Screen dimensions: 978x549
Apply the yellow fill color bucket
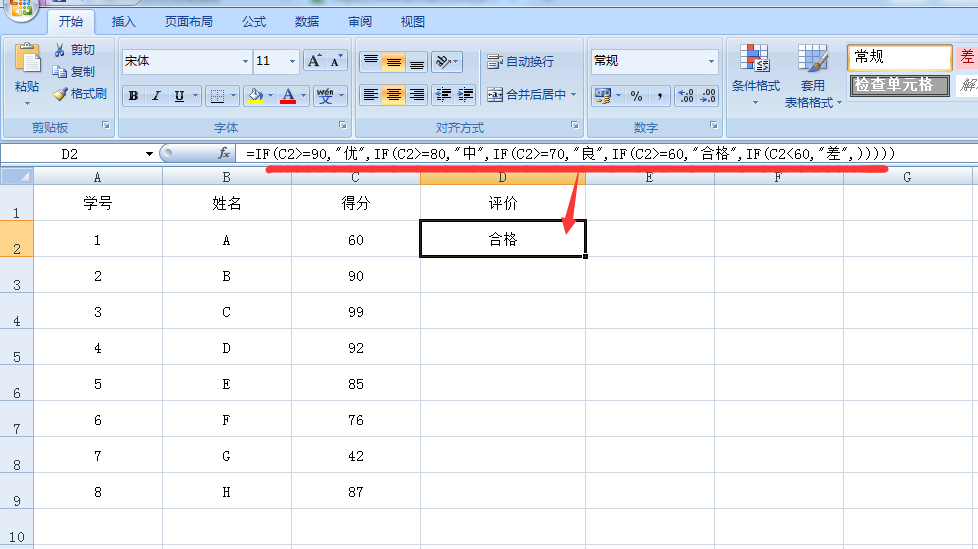coord(255,96)
